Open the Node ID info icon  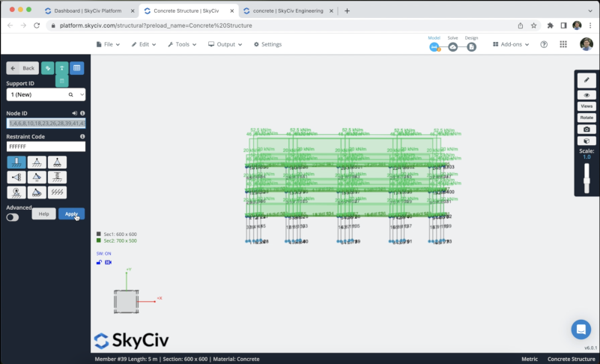pyautogui.click(x=82, y=113)
